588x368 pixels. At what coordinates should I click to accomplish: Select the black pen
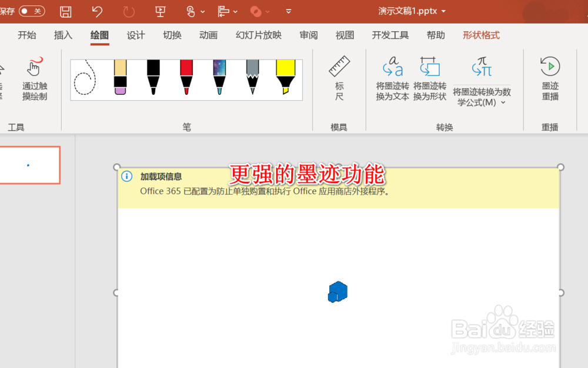coord(153,77)
